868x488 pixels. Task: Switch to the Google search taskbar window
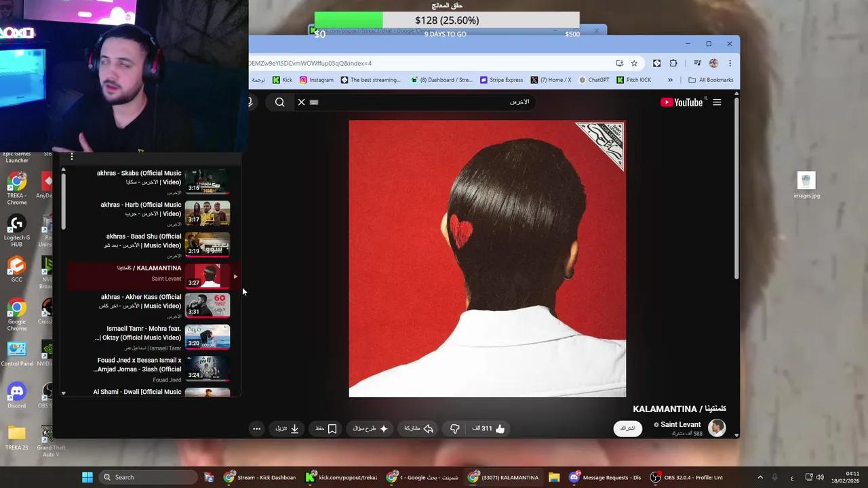tap(422, 477)
